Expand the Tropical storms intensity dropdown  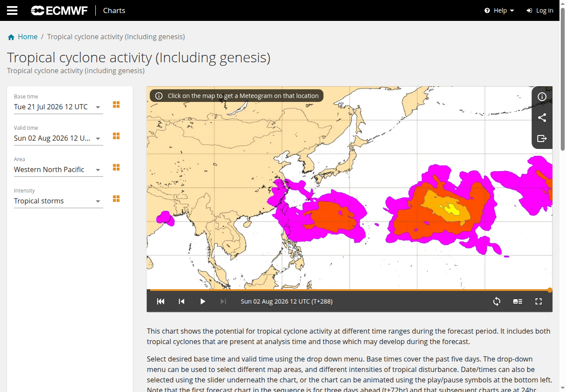tap(58, 201)
